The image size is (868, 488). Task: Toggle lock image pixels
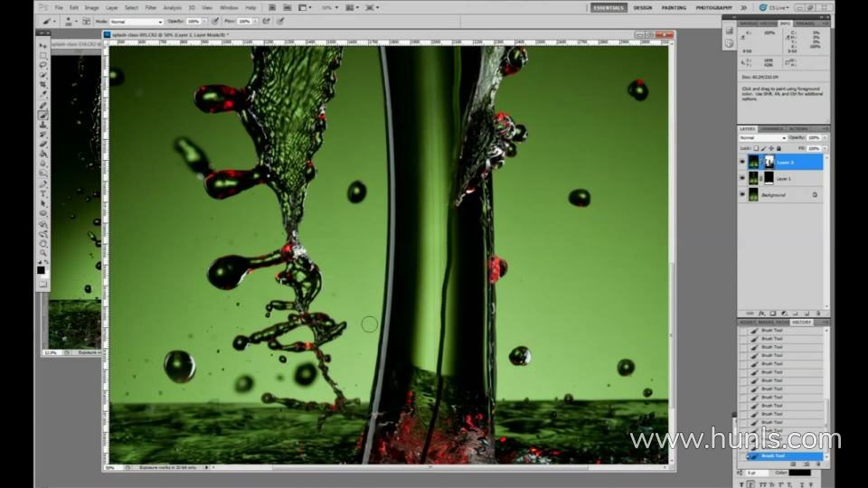(x=763, y=148)
